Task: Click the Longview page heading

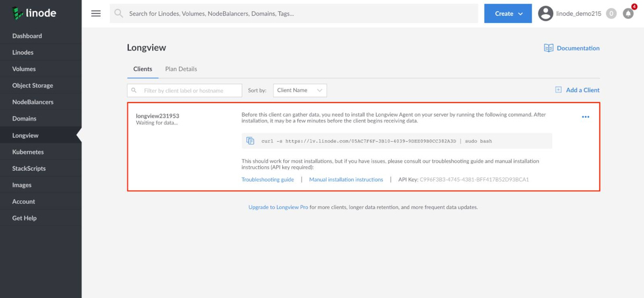Action: click(146, 47)
